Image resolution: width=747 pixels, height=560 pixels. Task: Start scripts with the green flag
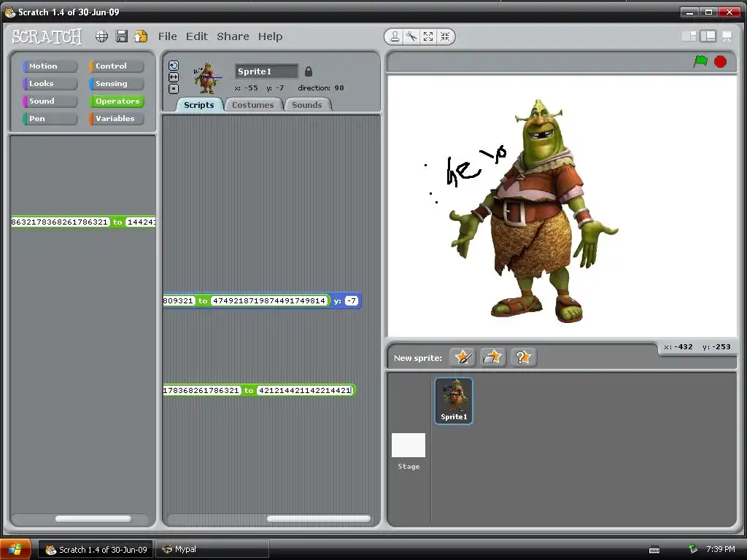click(x=700, y=61)
